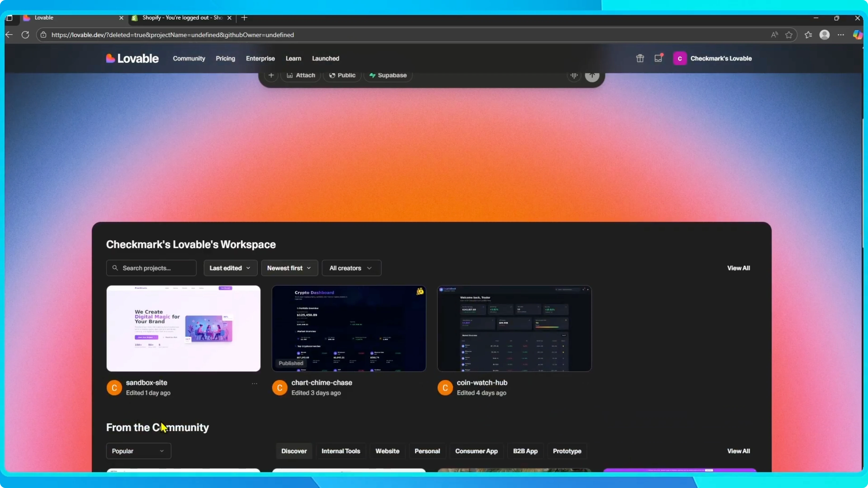Toggle the Public visibility option
Image resolution: width=868 pixels, height=488 pixels.
point(342,75)
